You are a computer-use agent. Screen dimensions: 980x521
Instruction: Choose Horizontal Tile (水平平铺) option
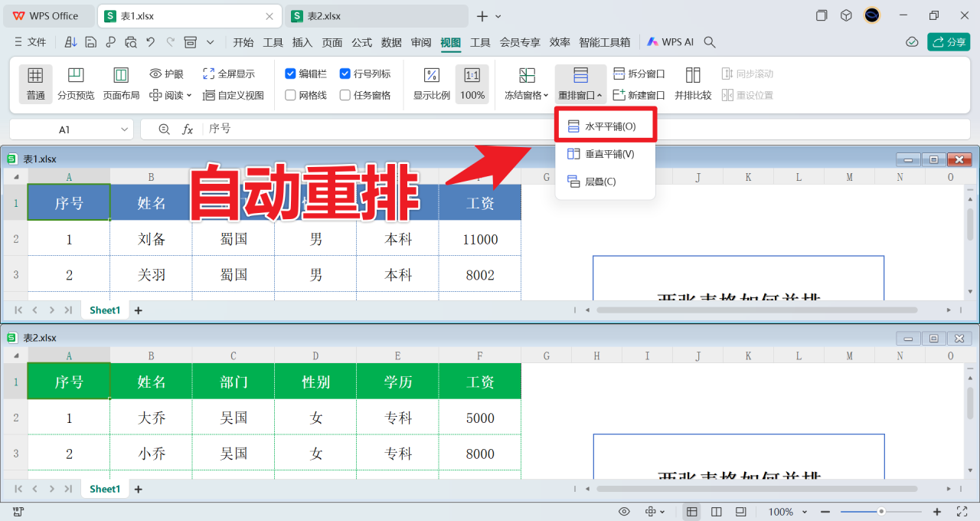point(606,126)
